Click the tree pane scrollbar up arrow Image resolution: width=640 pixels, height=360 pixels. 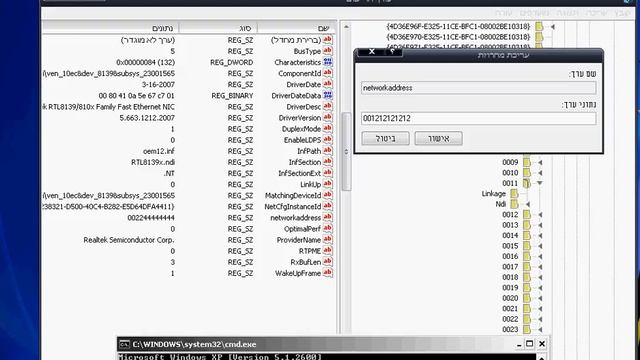tap(346, 27)
